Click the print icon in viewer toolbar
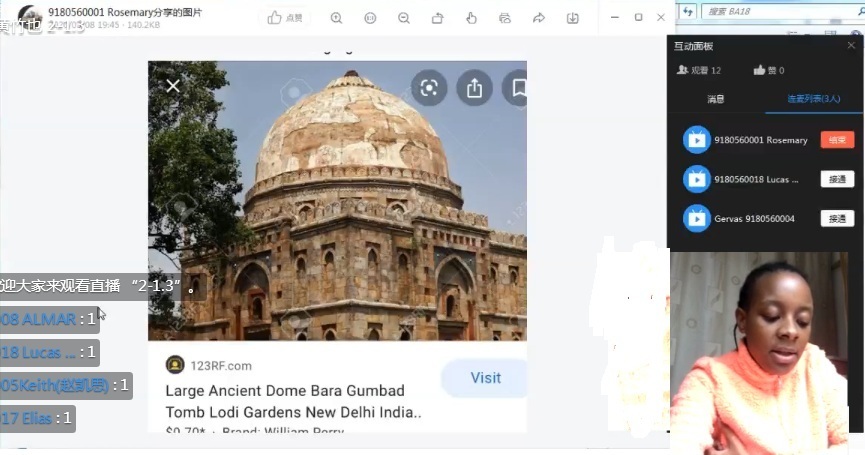Image resolution: width=865 pixels, height=455 pixels. click(x=505, y=18)
